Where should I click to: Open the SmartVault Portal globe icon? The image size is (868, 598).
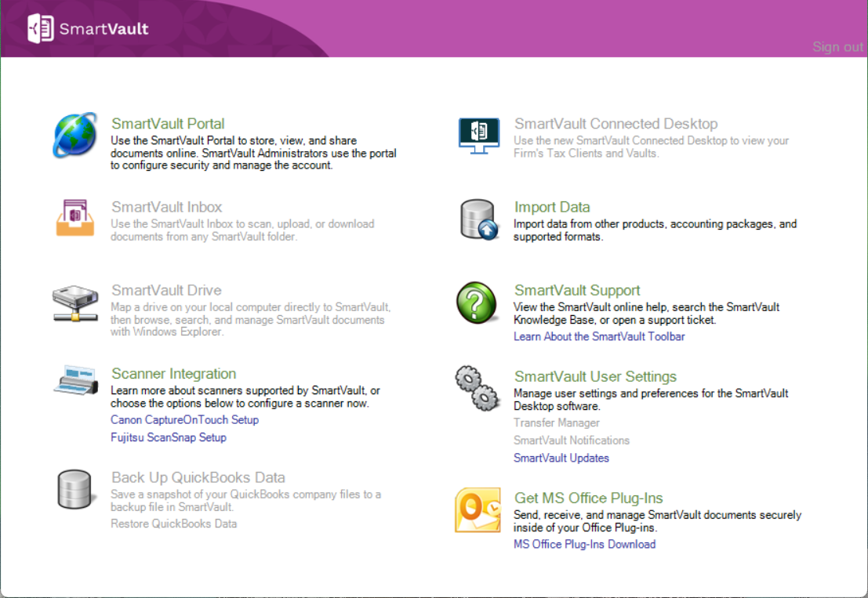75,135
